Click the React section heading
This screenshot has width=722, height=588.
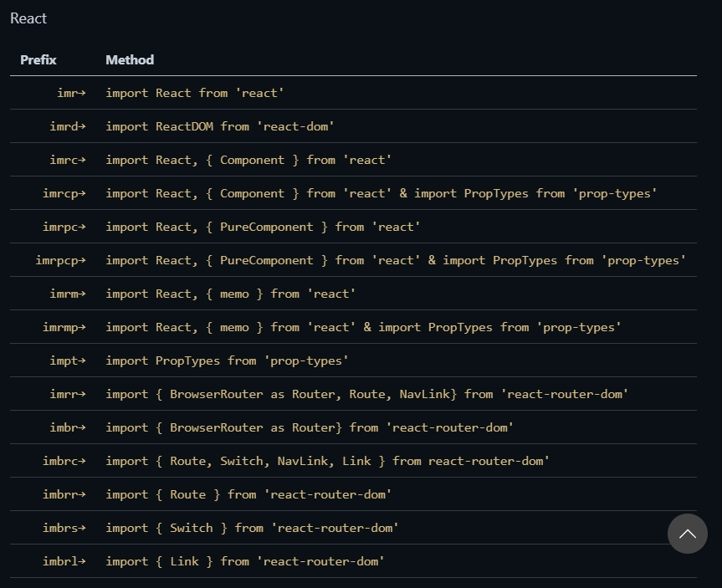coord(28,18)
